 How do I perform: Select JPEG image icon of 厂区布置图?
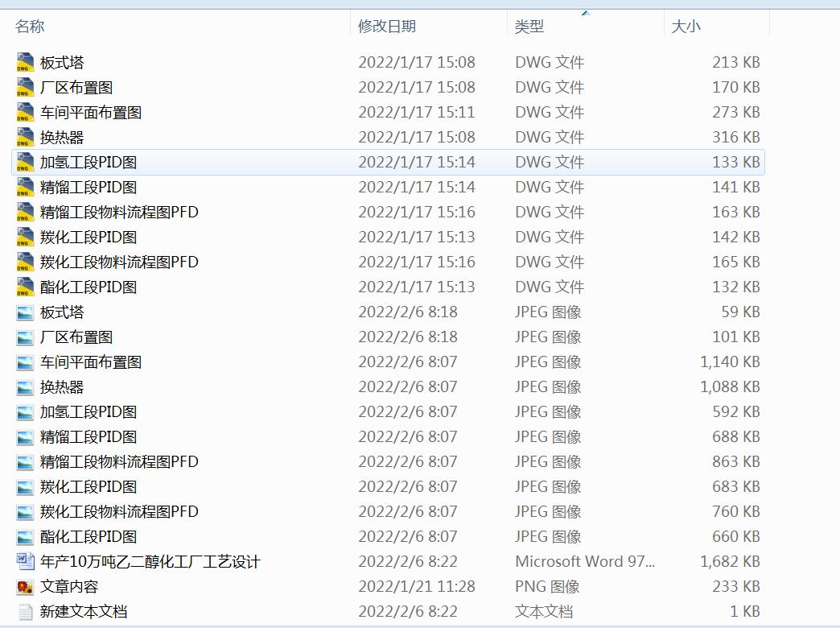[25, 338]
